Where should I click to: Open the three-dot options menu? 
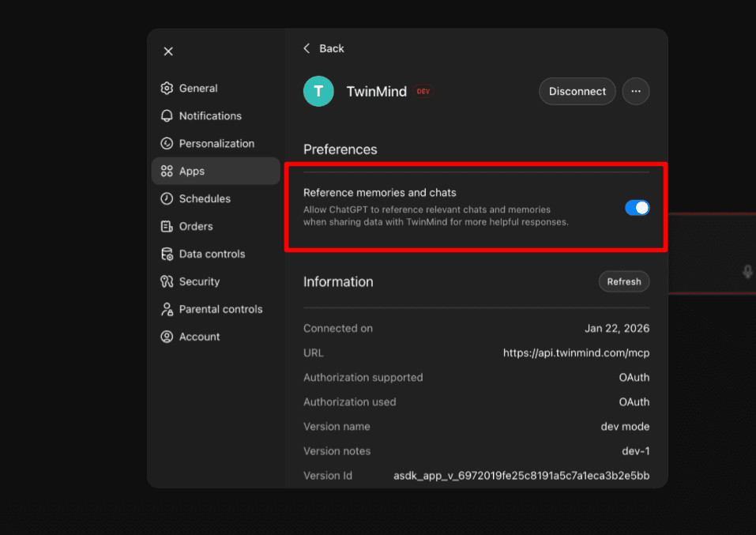coord(635,91)
